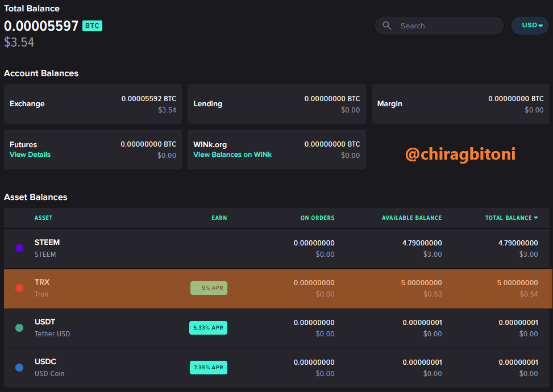
Task: Click the Tether USD label
Action: [52, 334]
